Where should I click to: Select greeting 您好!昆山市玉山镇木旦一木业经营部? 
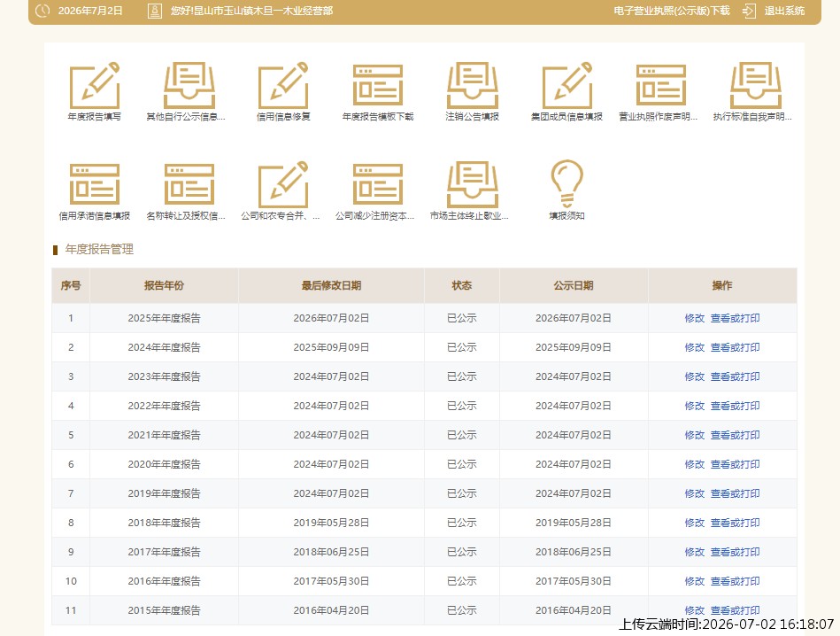click(251, 11)
